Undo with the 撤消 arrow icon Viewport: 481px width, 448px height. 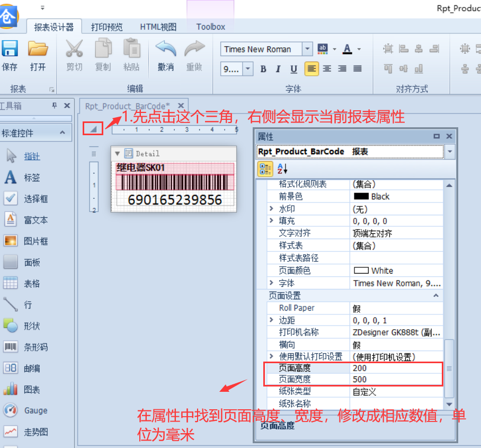(x=166, y=49)
